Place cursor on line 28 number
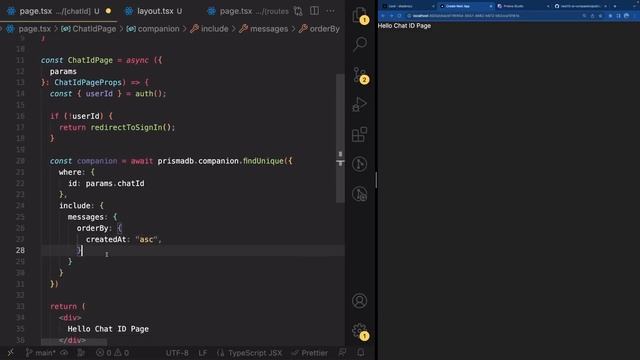640x360 pixels. pyautogui.click(x=20, y=250)
